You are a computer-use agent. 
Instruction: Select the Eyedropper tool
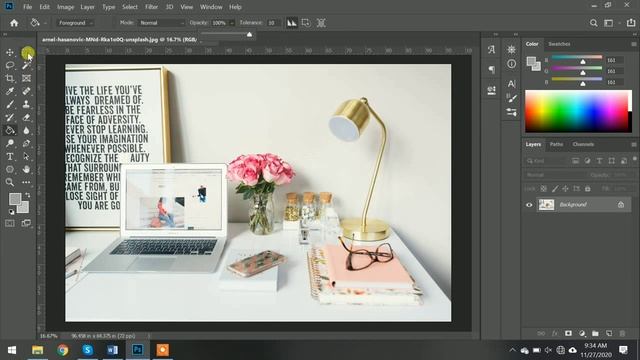[10, 91]
